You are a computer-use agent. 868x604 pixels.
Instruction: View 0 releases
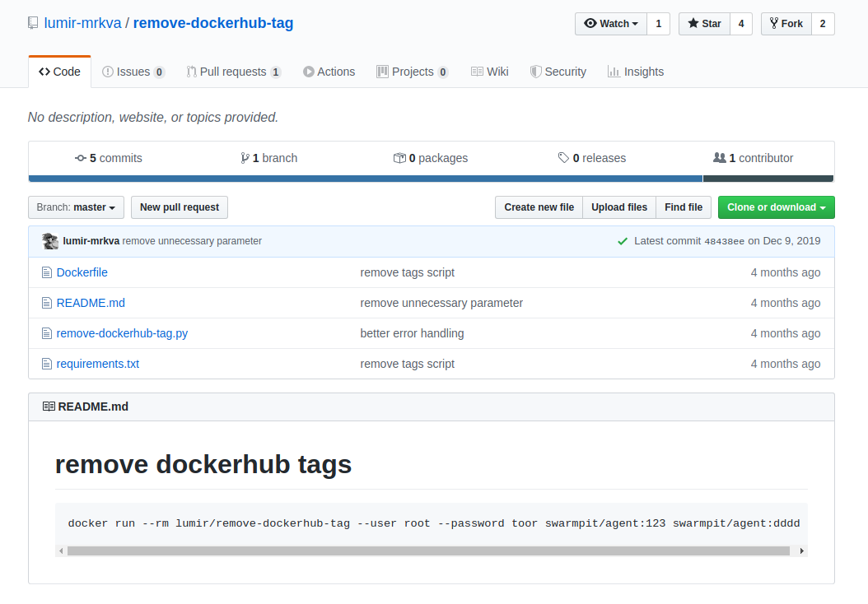tap(592, 158)
